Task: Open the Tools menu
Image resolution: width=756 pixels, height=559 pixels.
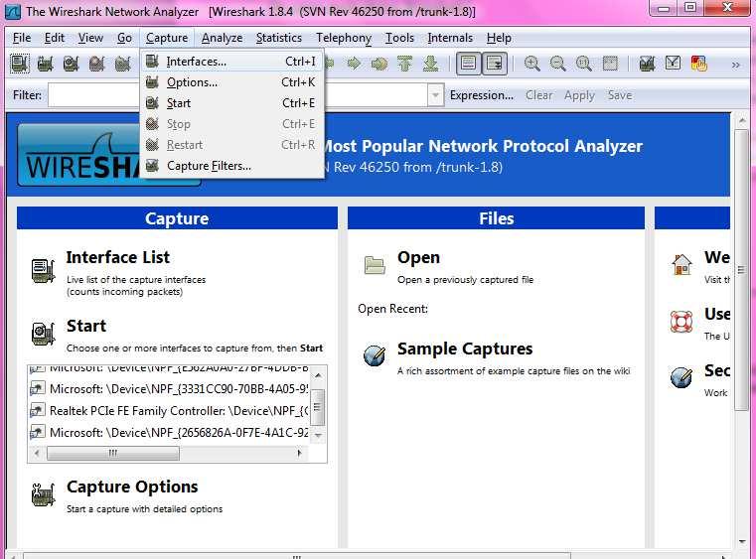Action: tap(399, 38)
